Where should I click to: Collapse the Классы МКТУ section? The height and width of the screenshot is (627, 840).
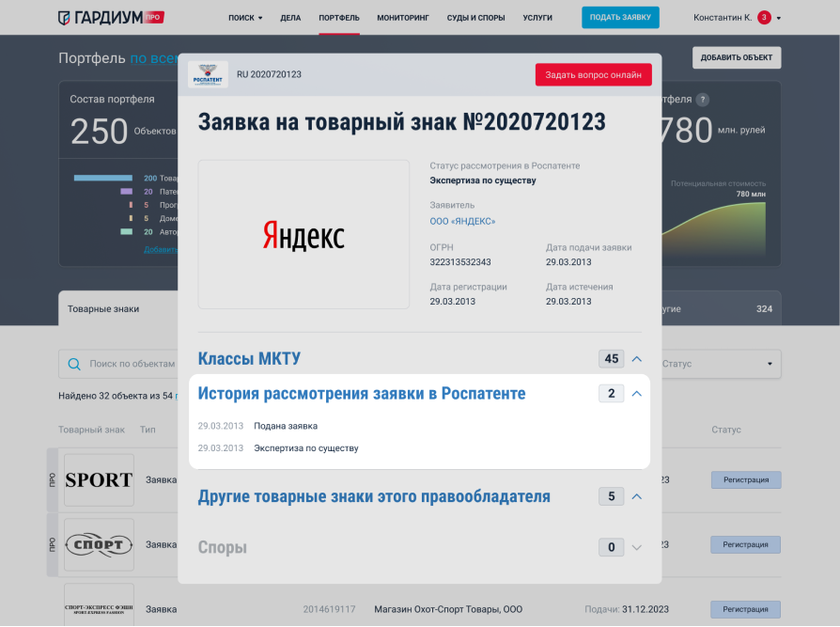[x=636, y=359]
